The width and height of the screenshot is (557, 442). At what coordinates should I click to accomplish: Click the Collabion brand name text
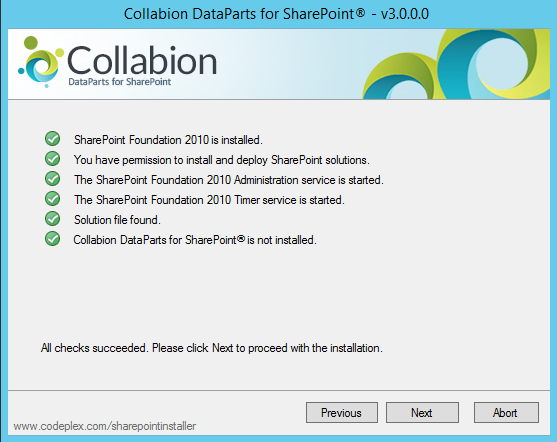pos(142,60)
